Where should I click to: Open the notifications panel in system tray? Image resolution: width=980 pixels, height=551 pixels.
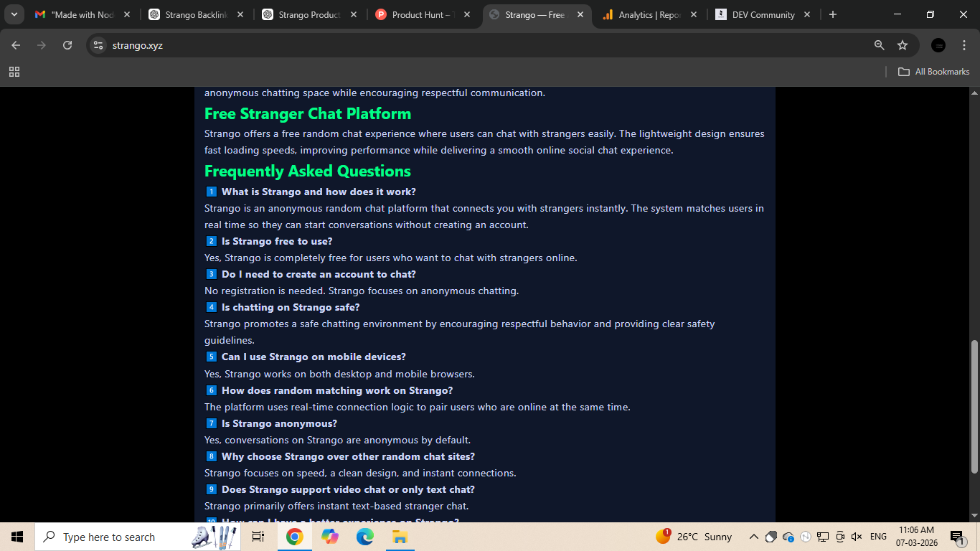pyautogui.click(x=957, y=536)
